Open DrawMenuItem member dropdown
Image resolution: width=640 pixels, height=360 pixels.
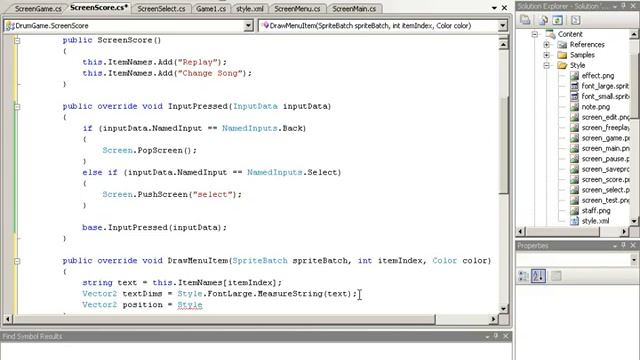point(502,26)
